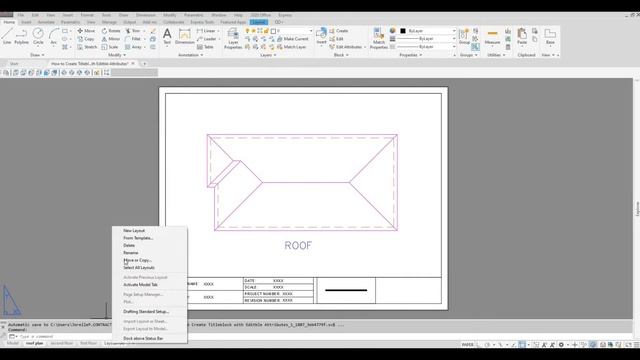Choose Move or Copy... menu entry

coord(138,260)
